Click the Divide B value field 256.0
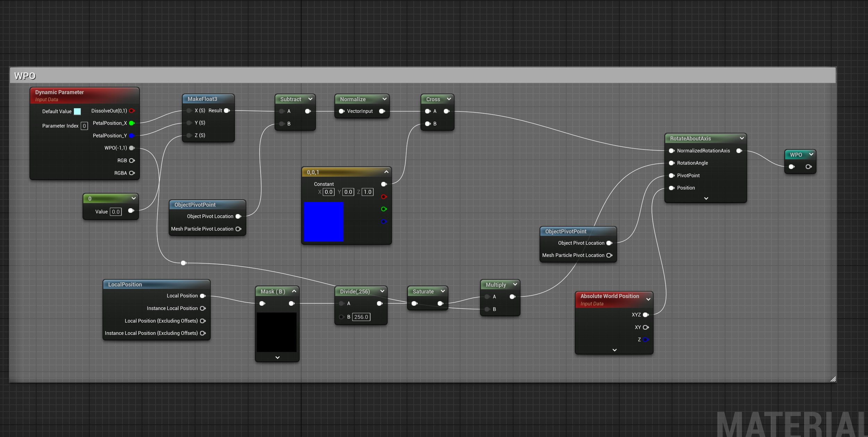Viewport: 868px width, 437px height. click(x=361, y=317)
